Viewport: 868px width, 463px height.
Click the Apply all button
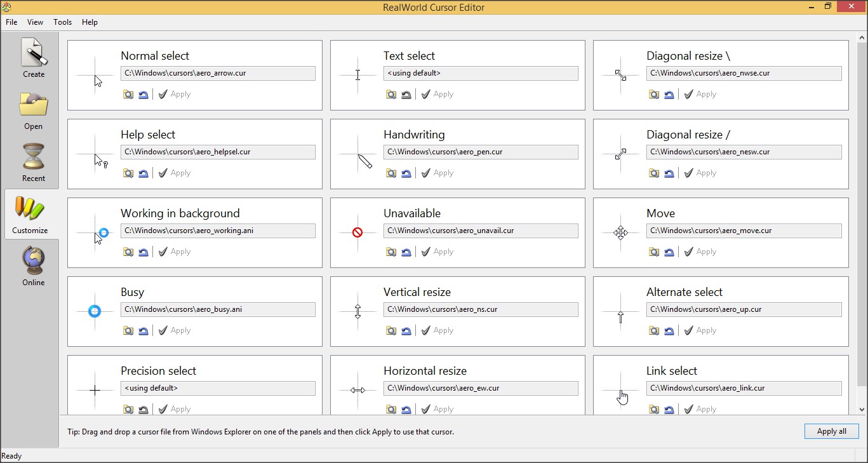click(x=831, y=431)
